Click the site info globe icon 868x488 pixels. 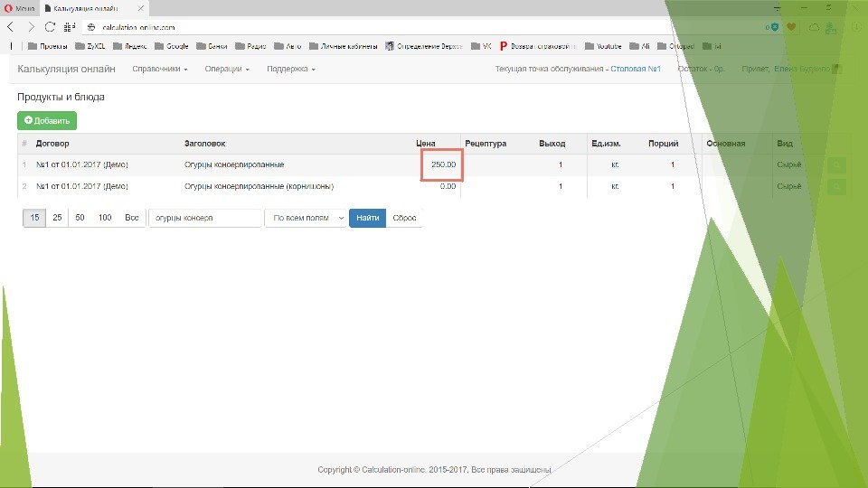[x=91, y=27]
